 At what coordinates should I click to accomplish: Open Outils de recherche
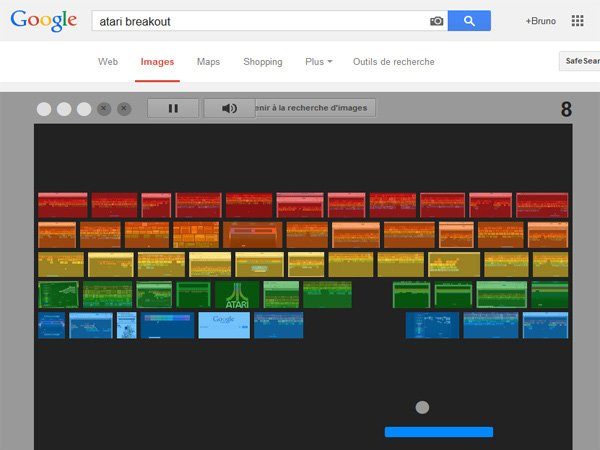coord(394,62)
